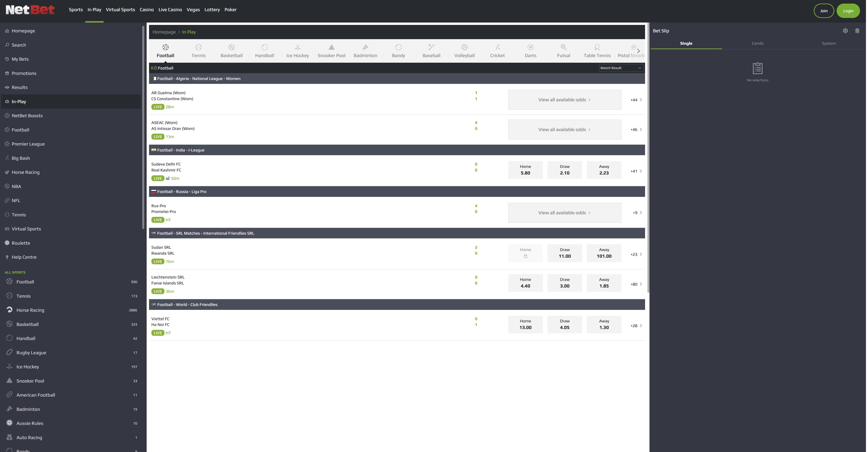The height and width of the screenshot is (452, 868).
Task: Switch to the Combi bet slip tab
Action: 757,43
